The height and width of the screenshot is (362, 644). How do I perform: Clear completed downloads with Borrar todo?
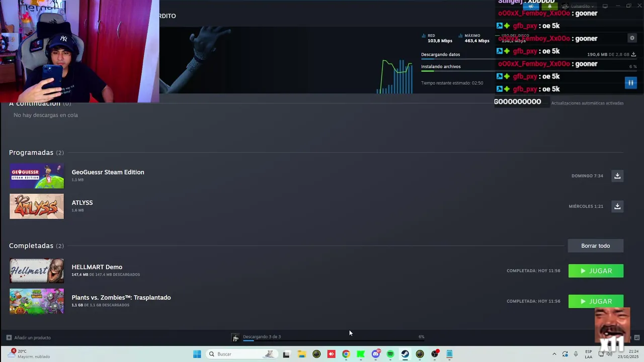point(596,246)
